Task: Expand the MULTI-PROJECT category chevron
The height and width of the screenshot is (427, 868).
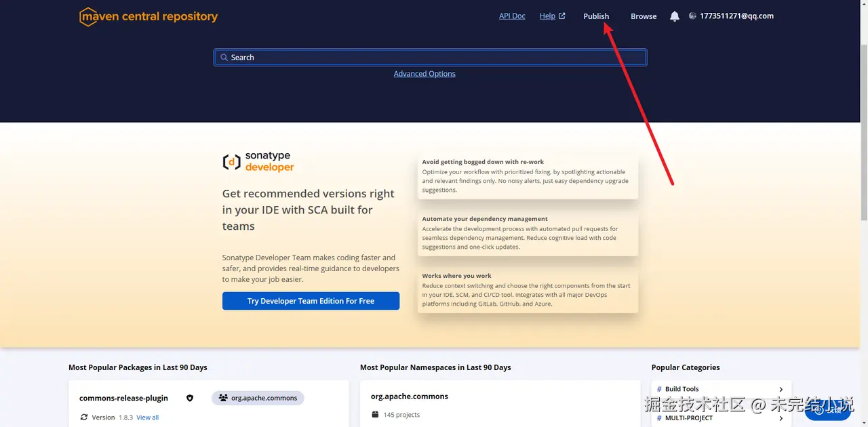Action: click(x=781, y=418)
